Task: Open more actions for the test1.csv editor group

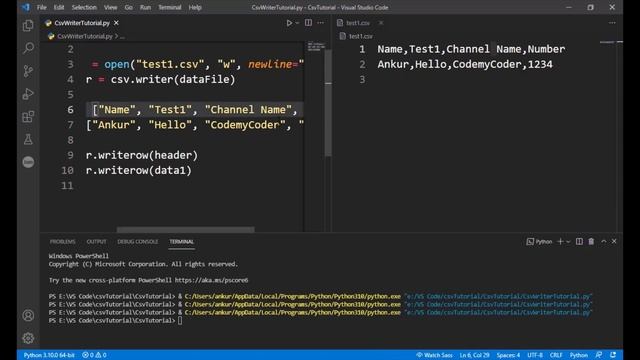Action: (x=612, y=23)
